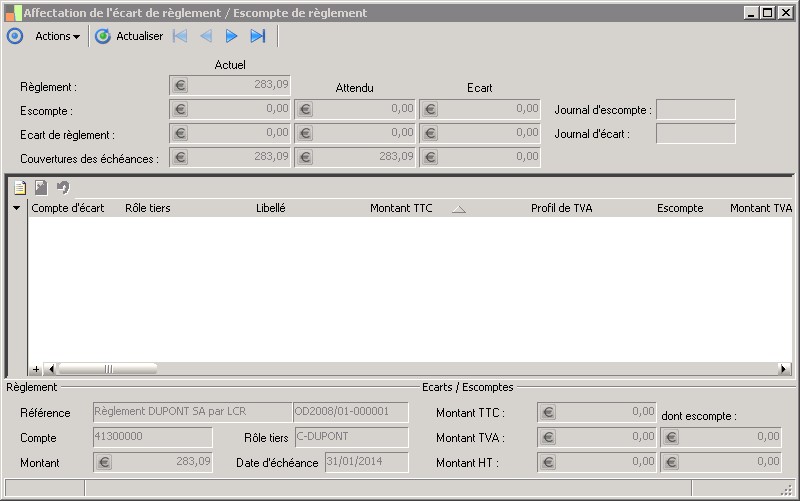Go to the previous record
Viewport: 800px width, 501px height.
click(x=206, y=36)
